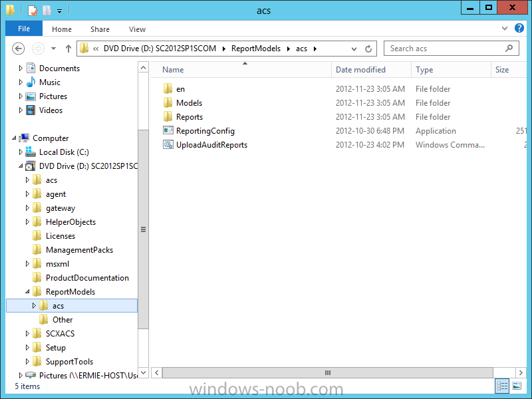Click the navigation pane scroll up arrow
The width and height of the screenshot is (532, 399).
click(143, 68)
